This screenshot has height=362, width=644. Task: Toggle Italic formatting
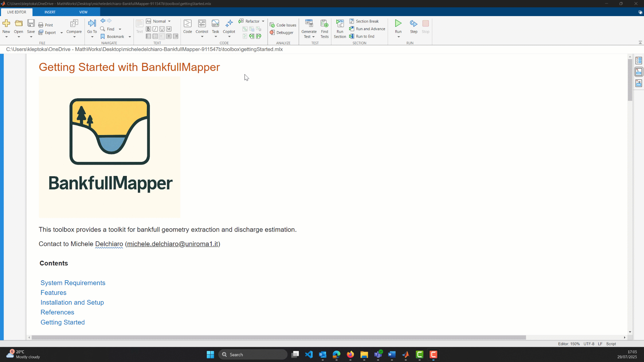point(155,29)
